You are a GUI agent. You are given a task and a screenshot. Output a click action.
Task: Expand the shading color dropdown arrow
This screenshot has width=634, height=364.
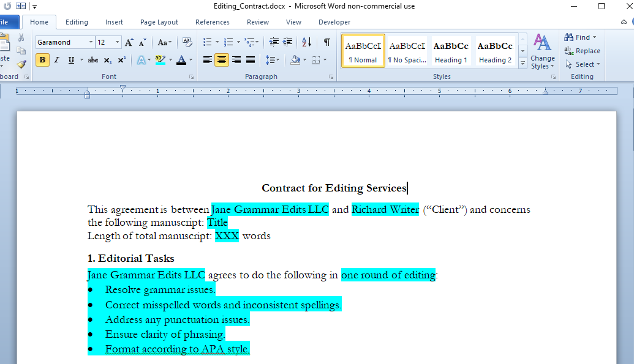click(305, 60)
